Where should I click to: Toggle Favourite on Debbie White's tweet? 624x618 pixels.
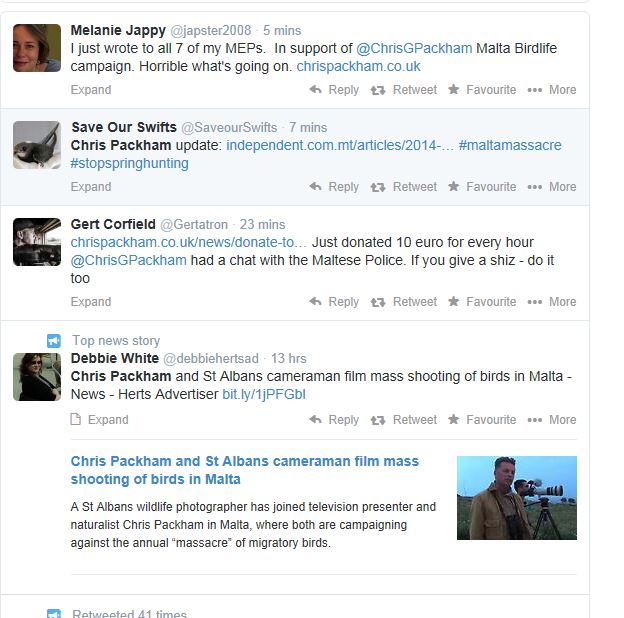(481, 420)
